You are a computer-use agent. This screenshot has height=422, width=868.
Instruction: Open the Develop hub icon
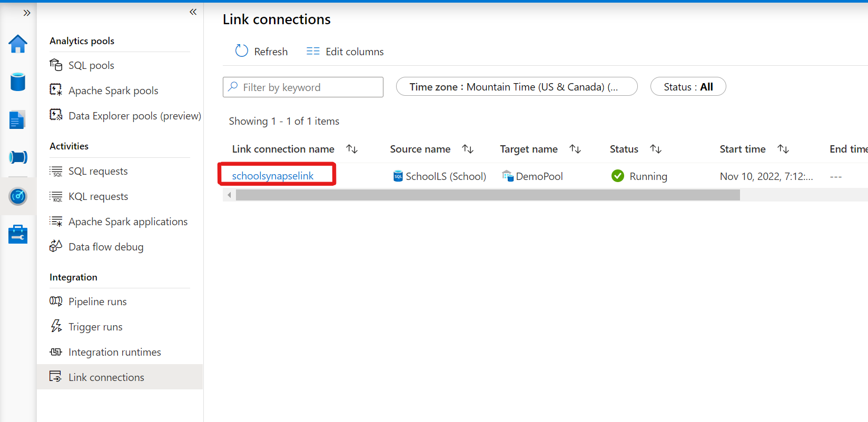(x=18, y=119)
